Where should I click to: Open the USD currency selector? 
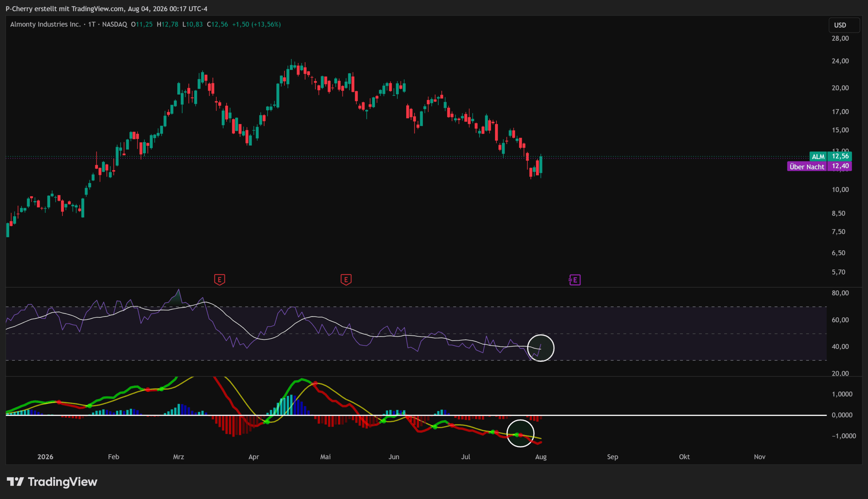[844, 25]
